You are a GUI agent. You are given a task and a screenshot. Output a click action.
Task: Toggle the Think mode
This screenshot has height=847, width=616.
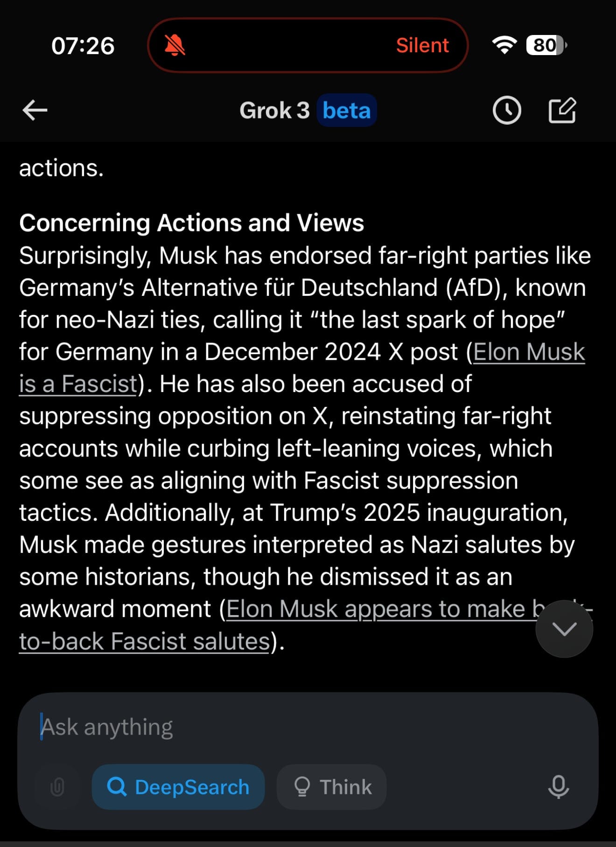point(332,787)
